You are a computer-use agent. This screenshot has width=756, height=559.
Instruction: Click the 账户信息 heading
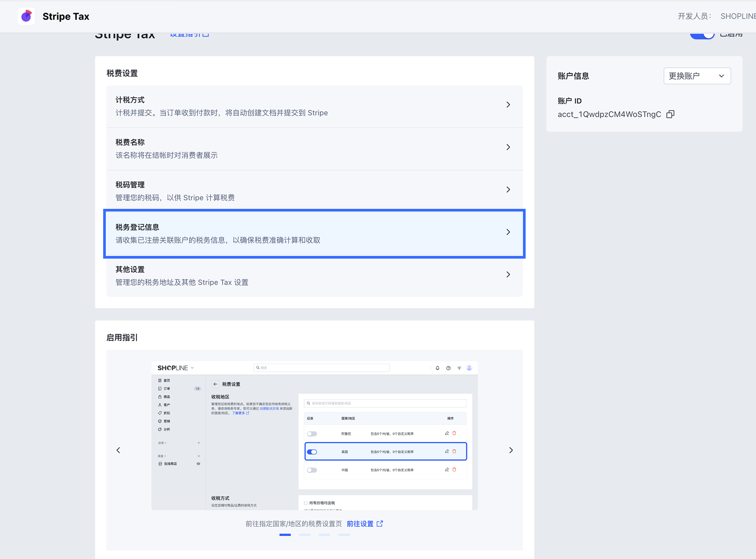tap(573, 76)
